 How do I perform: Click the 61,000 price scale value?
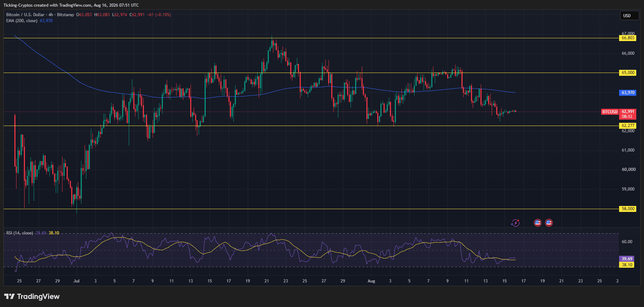(x=628, y=150)
